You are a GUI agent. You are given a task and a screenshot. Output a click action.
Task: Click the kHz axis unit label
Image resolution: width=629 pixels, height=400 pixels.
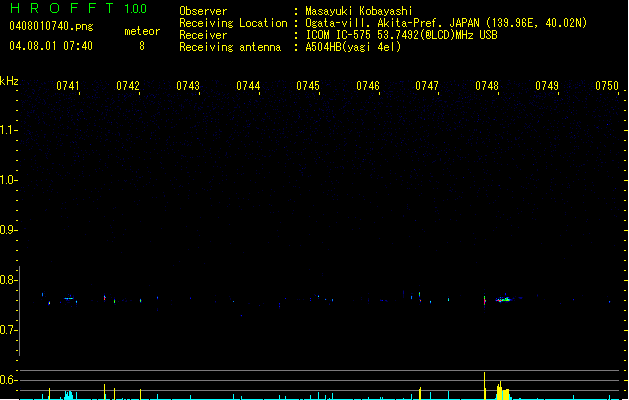(x=9, y=81)
